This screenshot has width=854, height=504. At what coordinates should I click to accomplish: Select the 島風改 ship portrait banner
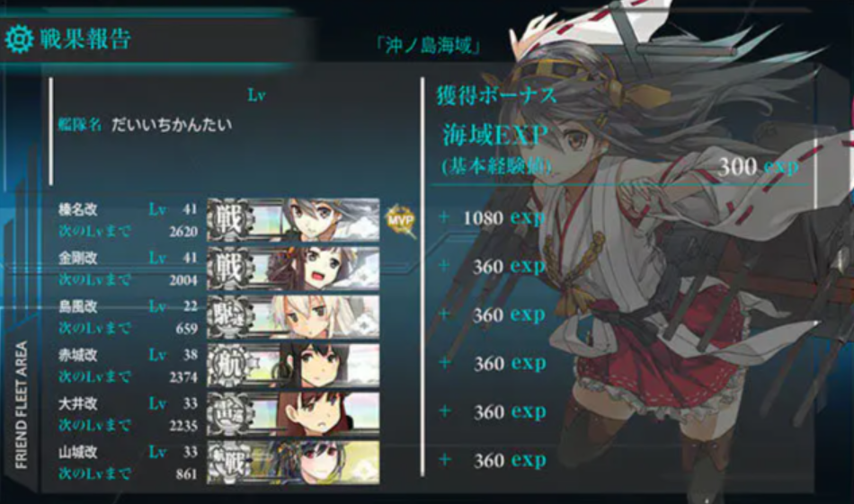294,316
